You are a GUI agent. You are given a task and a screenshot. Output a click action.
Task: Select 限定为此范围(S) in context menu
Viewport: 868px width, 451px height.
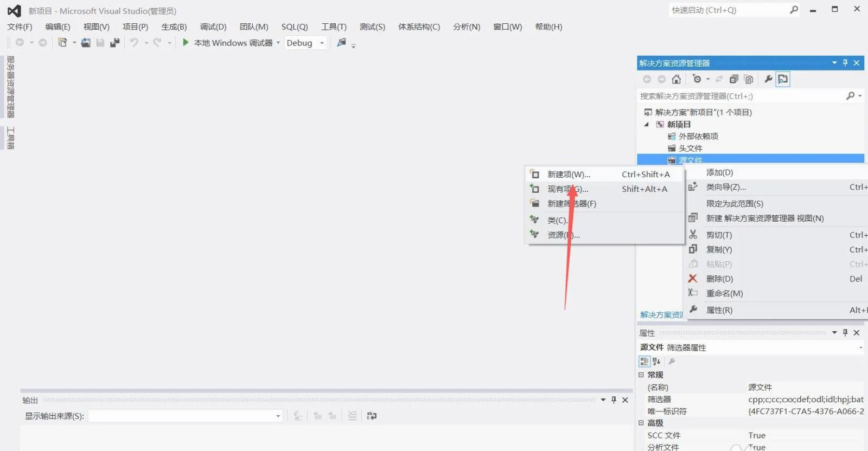777,203
